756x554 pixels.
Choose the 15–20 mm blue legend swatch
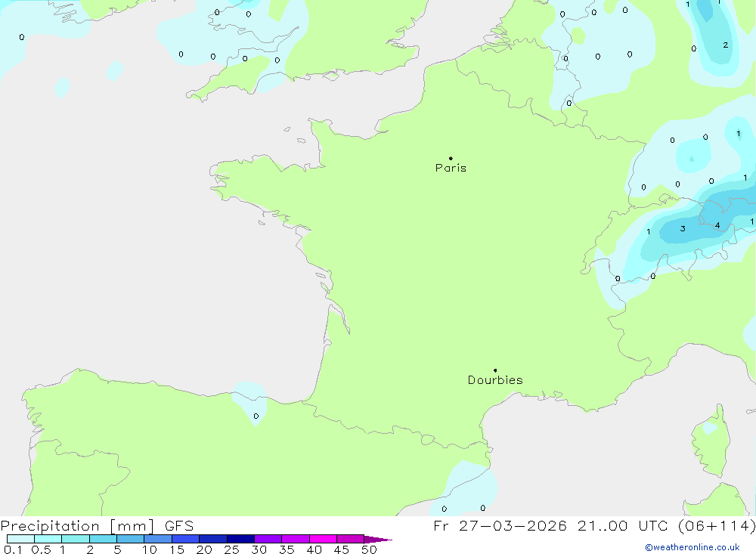coord(186,539)
